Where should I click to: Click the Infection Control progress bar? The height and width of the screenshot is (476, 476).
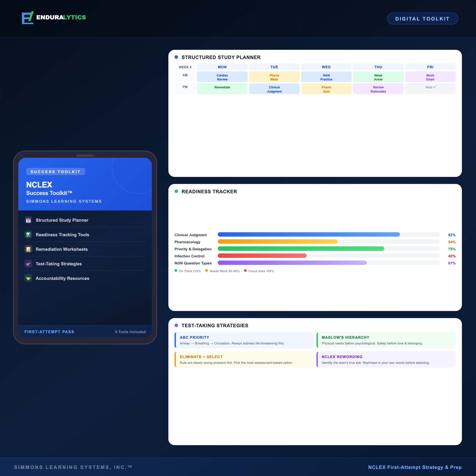(x=329, y=256)
